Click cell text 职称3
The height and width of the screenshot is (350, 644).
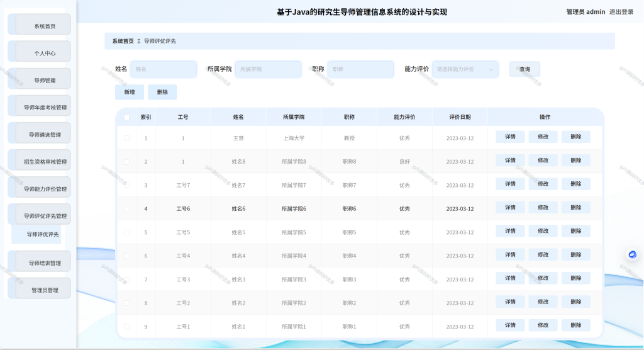tap(349, 279)
